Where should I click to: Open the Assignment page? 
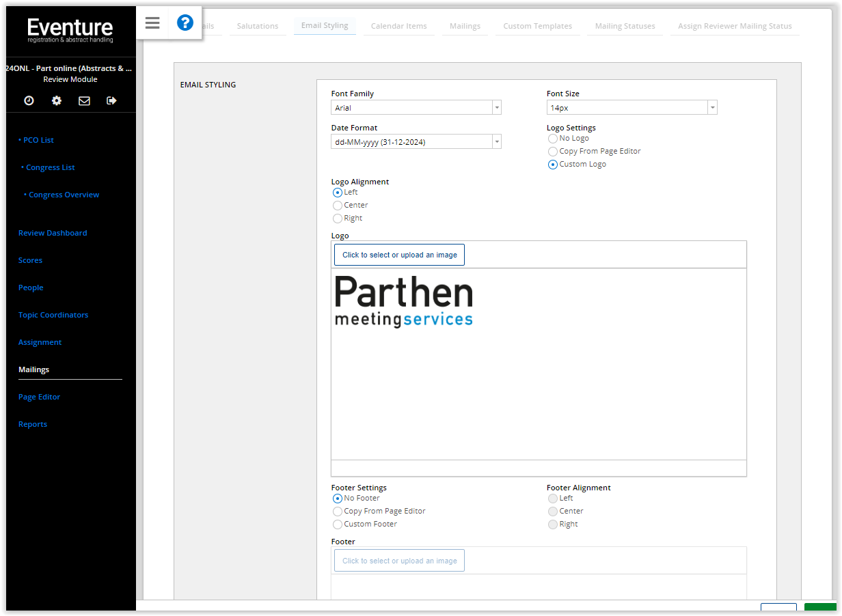click(40, 342)
